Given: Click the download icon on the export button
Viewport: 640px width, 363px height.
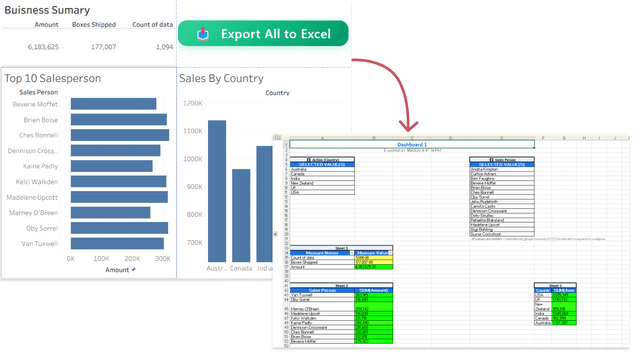Looking at the screenshot, I should pos(203,34).
